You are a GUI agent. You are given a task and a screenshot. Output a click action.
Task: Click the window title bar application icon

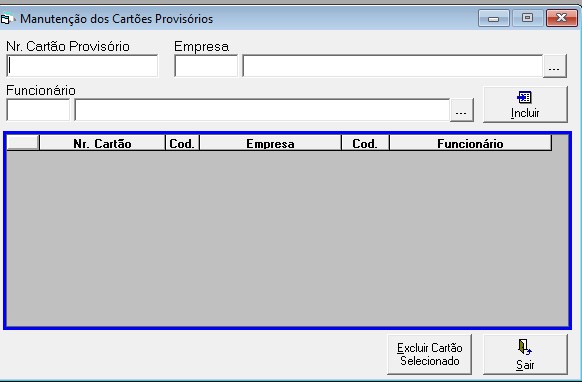7,19
